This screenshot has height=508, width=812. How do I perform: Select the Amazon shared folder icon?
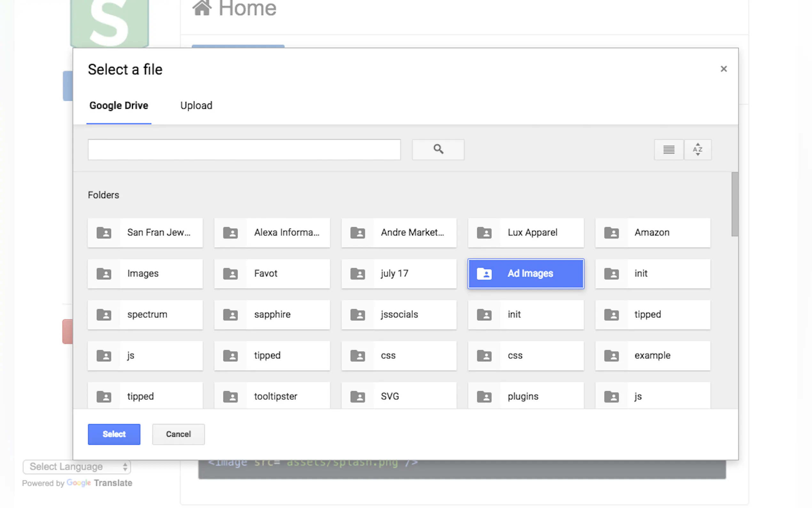(x=611, y=233)
